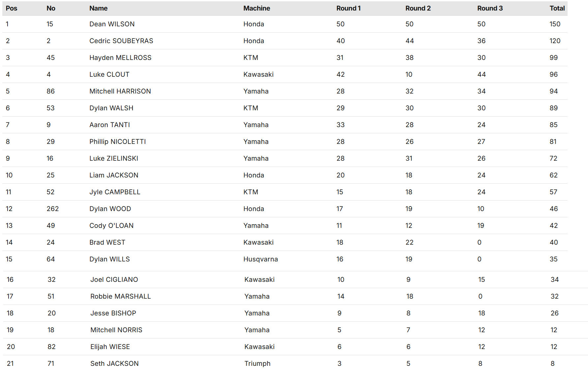588x377 pixels.
Task: Click the Cedric SOUBEYRAS name cell
Action: (x=121, y=41)
